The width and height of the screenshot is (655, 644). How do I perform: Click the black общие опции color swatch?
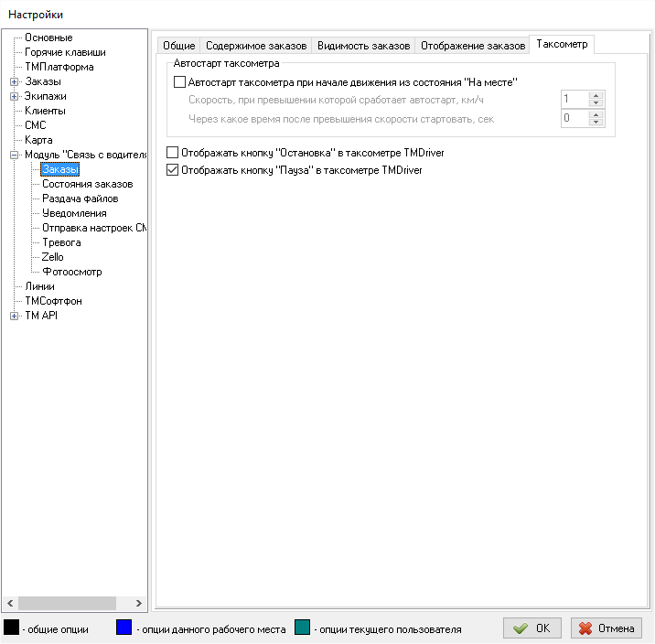pos(13,628)
